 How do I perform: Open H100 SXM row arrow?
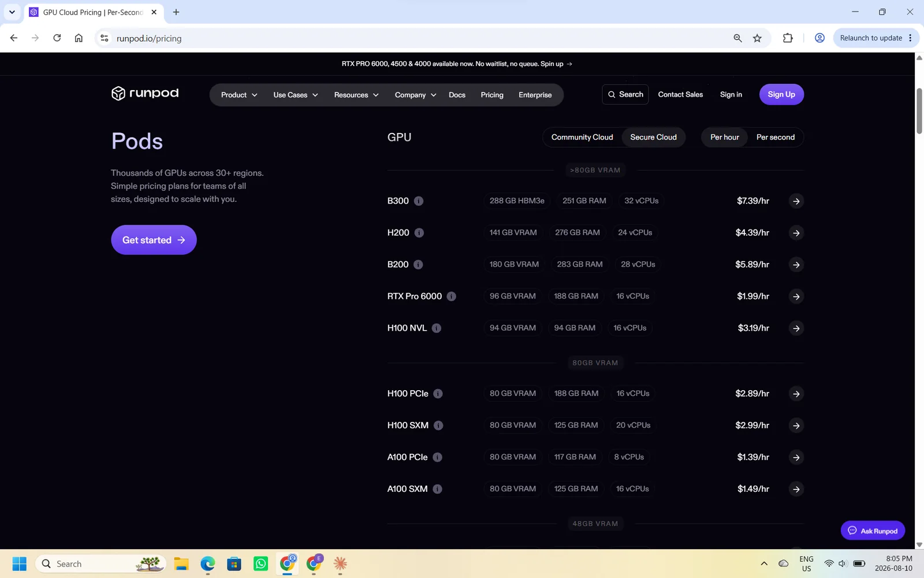(796, 425)
